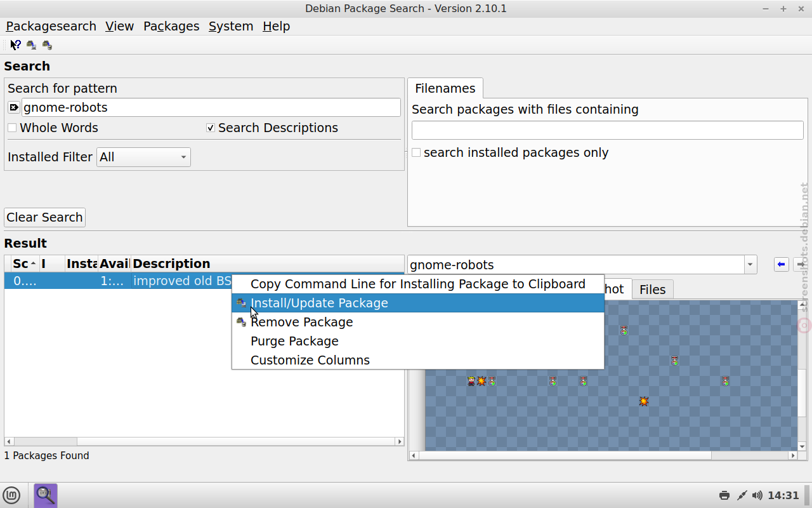Click the Insta column header

pos(82,264)
